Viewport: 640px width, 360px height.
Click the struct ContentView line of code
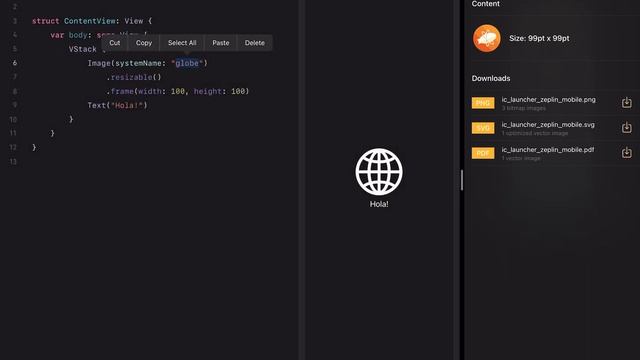[x=92, y=21]
